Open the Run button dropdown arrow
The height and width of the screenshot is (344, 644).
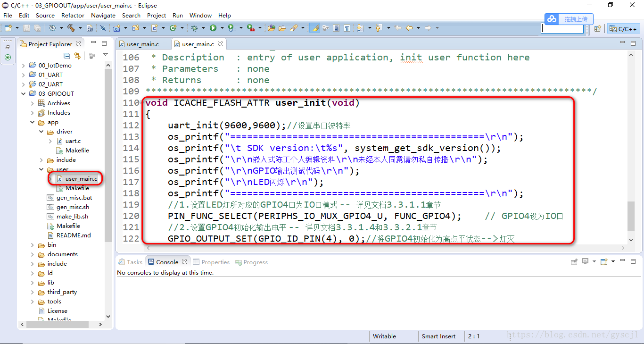222,28
